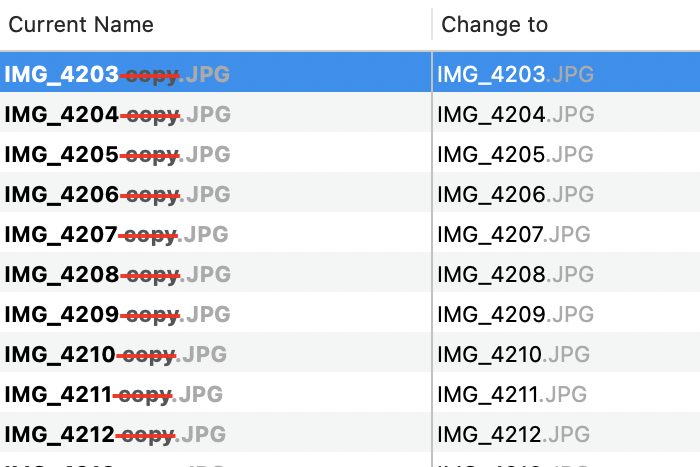This screenshot has height=467, width=700.
Task: Click the Change to column header
Action: [494, 25]
